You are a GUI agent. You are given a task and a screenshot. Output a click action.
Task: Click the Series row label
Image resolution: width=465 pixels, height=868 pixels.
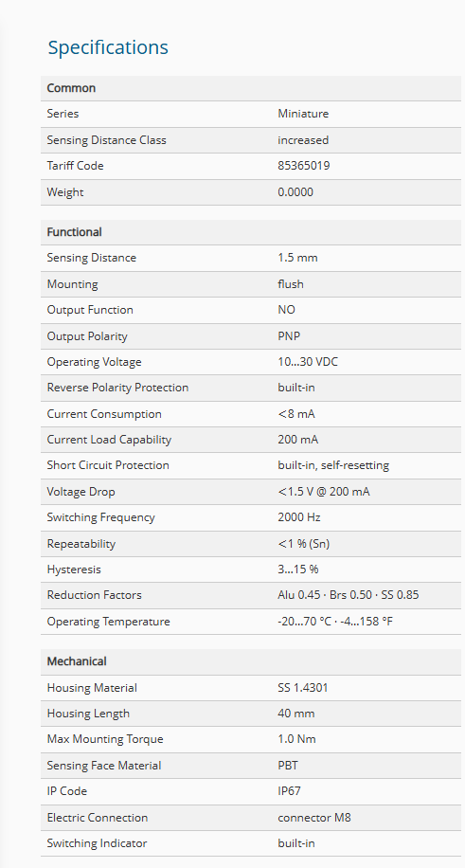tap(63, 114)
